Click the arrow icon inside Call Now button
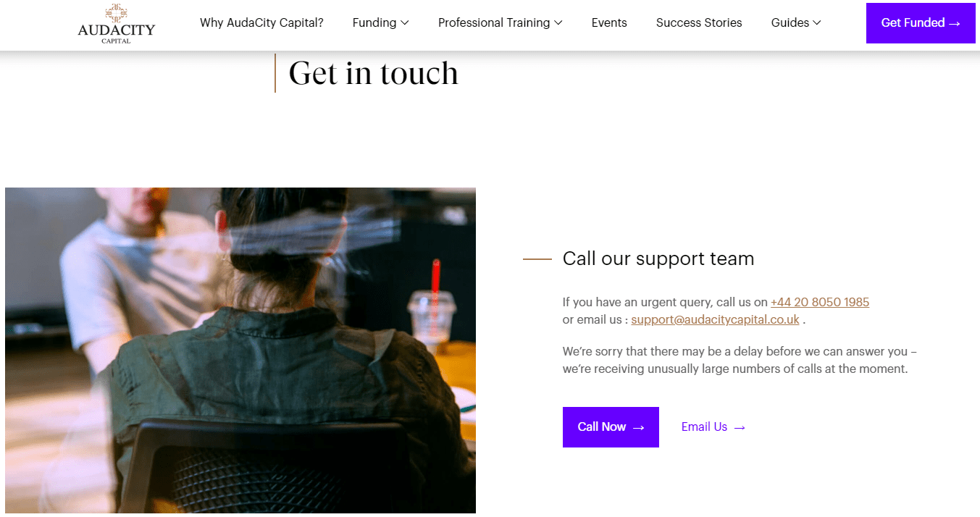 pos(638,428)
